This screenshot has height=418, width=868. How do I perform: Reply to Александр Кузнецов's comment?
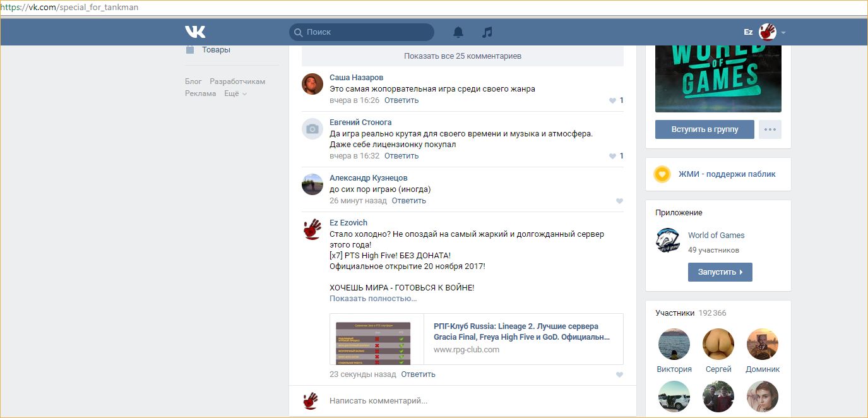[x=409, y=201]
